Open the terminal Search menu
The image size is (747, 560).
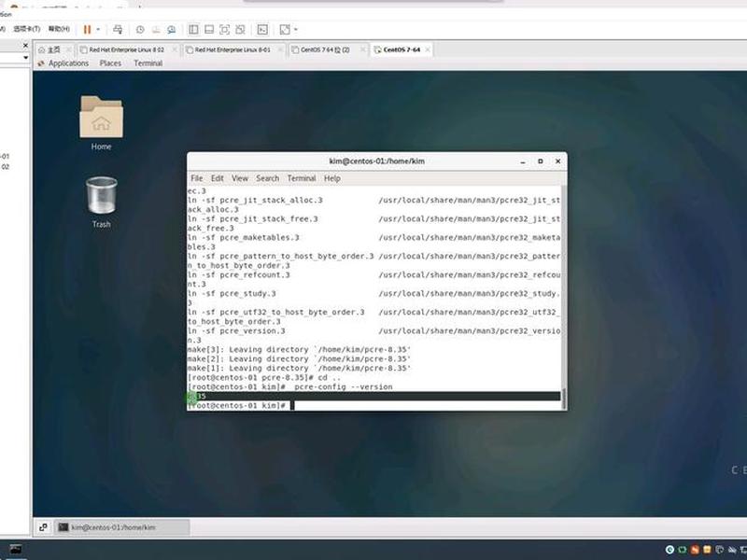coord(268,178)
